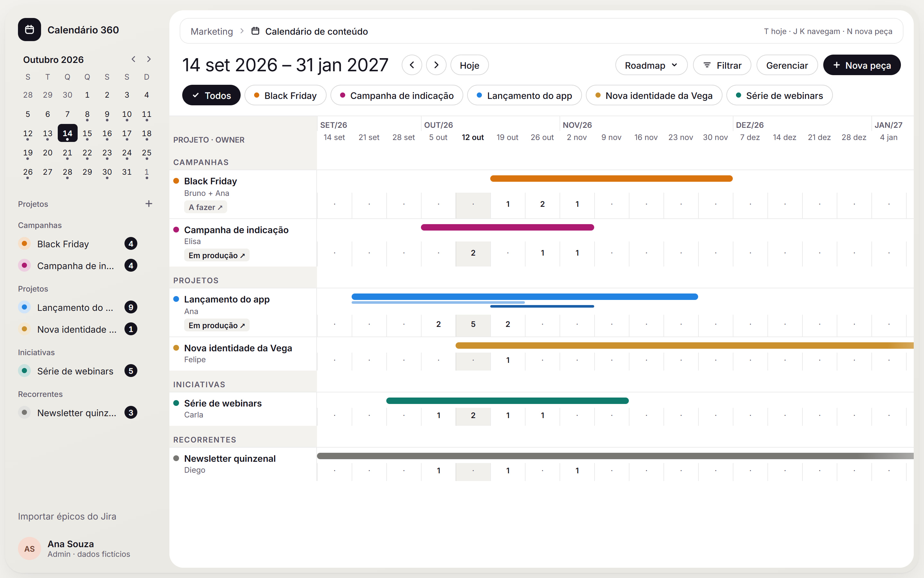
Task: Open the Newsletter quinzenal project row
Action: coord(243,464)
